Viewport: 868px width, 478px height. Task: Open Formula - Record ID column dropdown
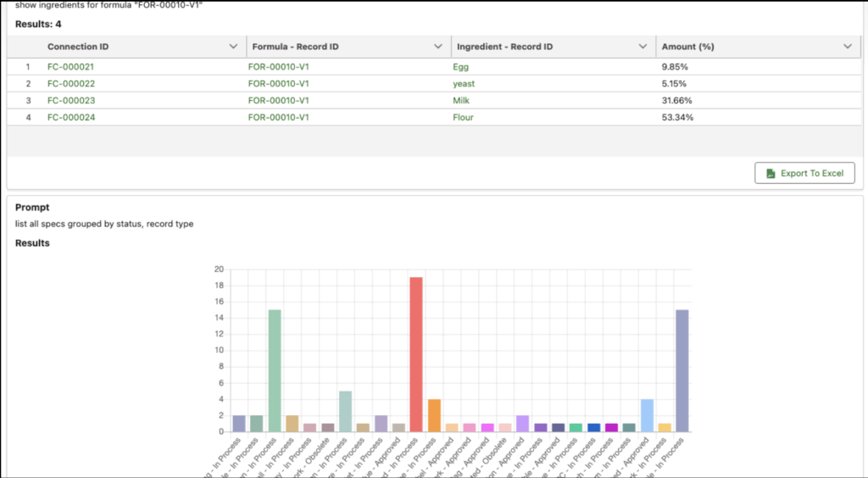click(438, 47)
